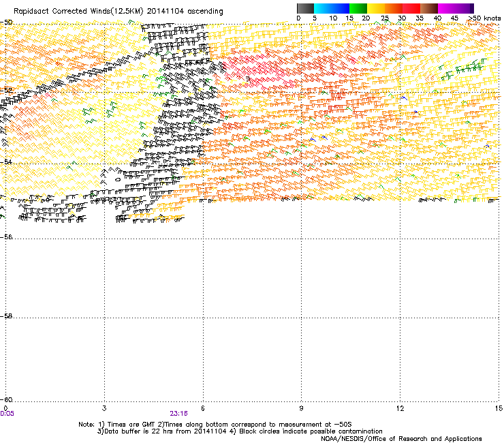Click the purple 23:18 pass time label
Image resolution: width=504 pixels, height=443 pixels.
(x=178, y=414)
